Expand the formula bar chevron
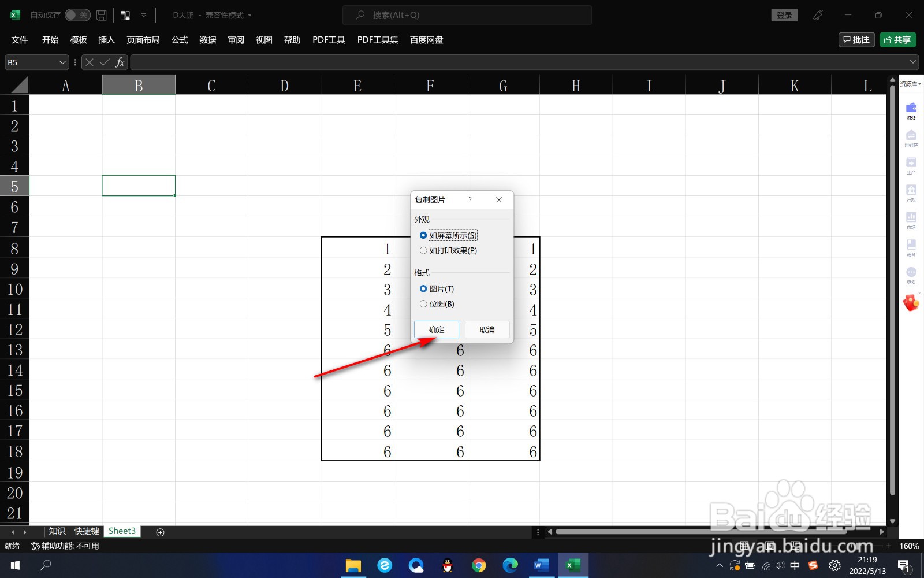This screenshot has width=924, height=578. [x=913, y=62]
